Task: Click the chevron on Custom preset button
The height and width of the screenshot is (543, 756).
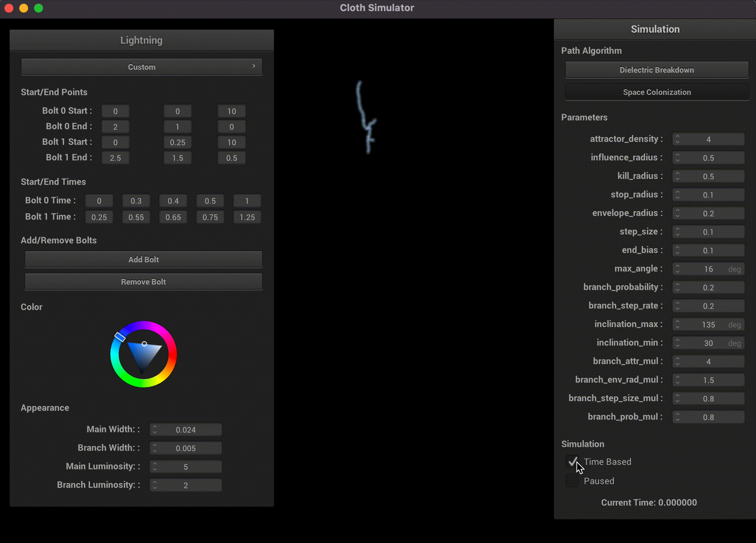Action: click(x=254, y=66)
